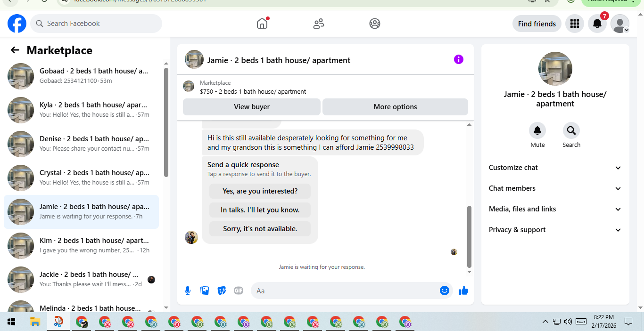Click the Facebook logo icon

[x=17, y=24]
